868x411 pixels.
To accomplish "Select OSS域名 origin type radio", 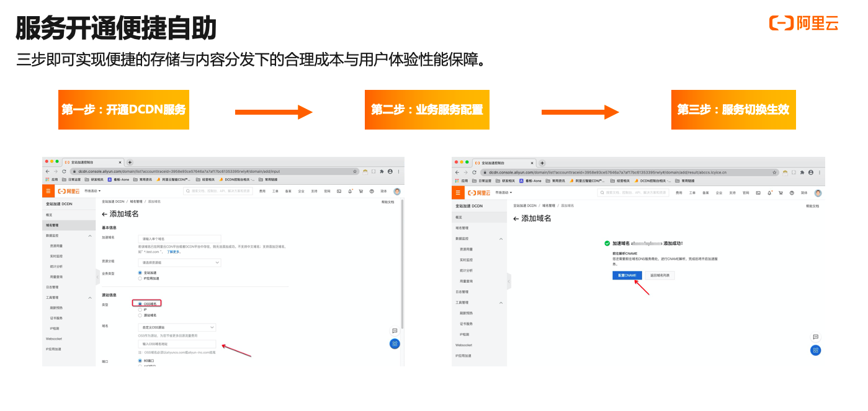I will coord(140,304).
